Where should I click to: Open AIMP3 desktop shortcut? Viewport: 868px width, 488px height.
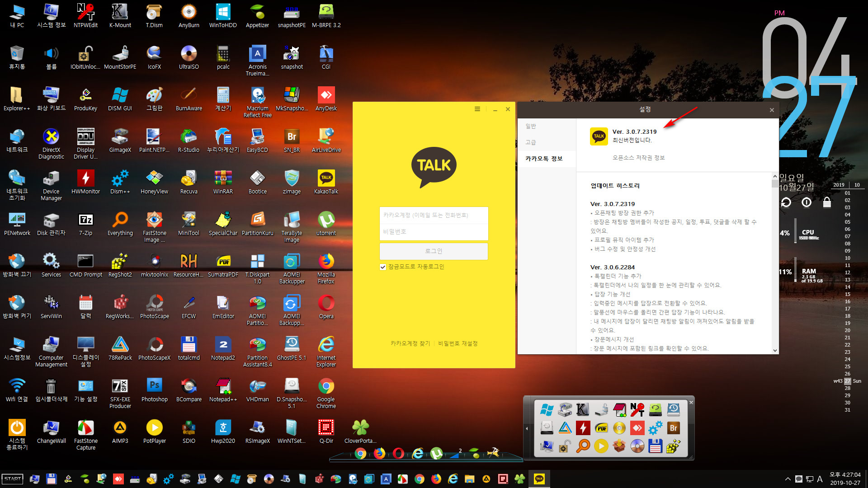click(120, 431)
